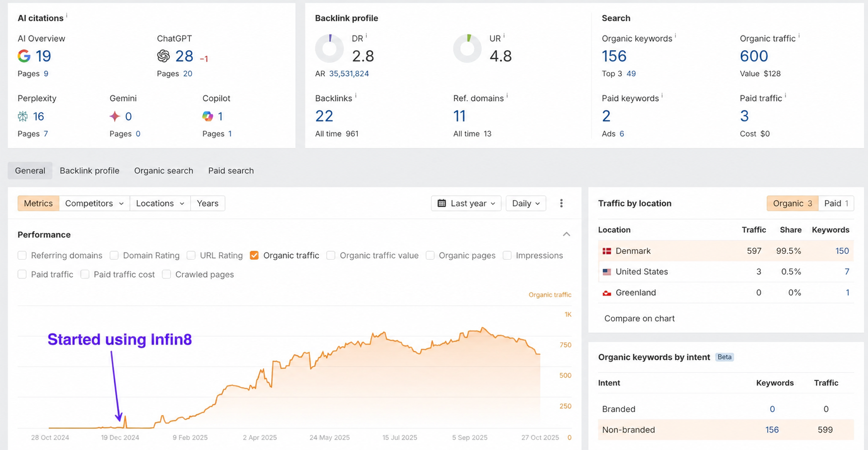This screenshot has height=450, width=868.
Task: Click the info icon next to DR
Action: (366, 36)
